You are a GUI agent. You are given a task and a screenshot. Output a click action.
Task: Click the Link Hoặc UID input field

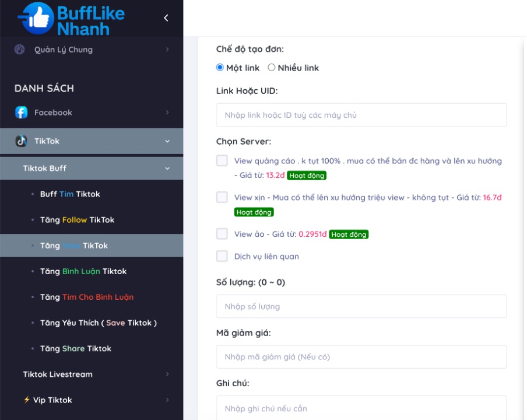(361, 116)
